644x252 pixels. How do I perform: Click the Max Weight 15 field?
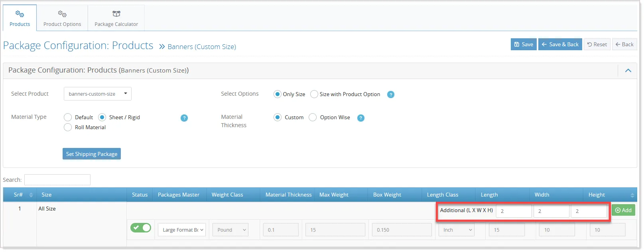[x=335, y=230]
